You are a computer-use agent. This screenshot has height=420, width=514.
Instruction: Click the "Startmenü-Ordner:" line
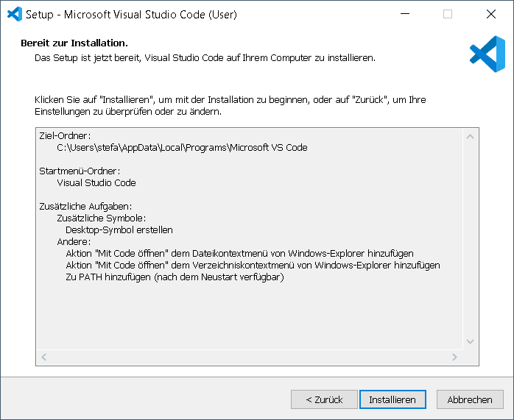(x=80, y=171)
